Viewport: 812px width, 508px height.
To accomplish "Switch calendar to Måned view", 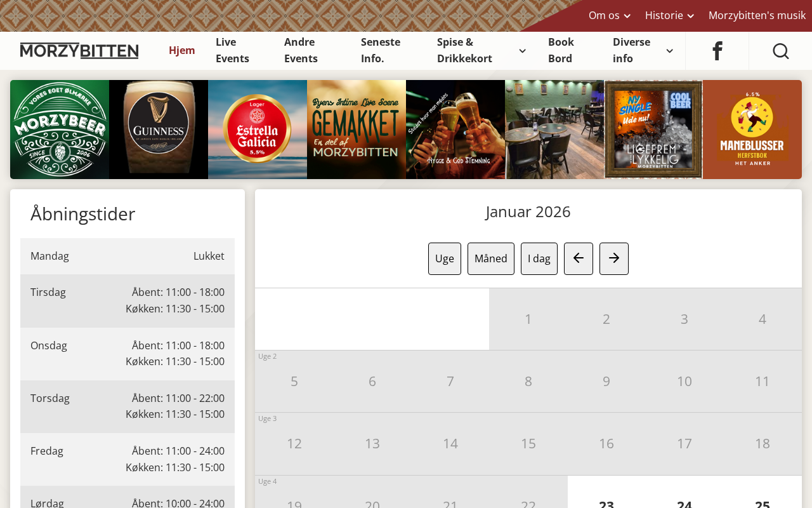I will [491, 258].
